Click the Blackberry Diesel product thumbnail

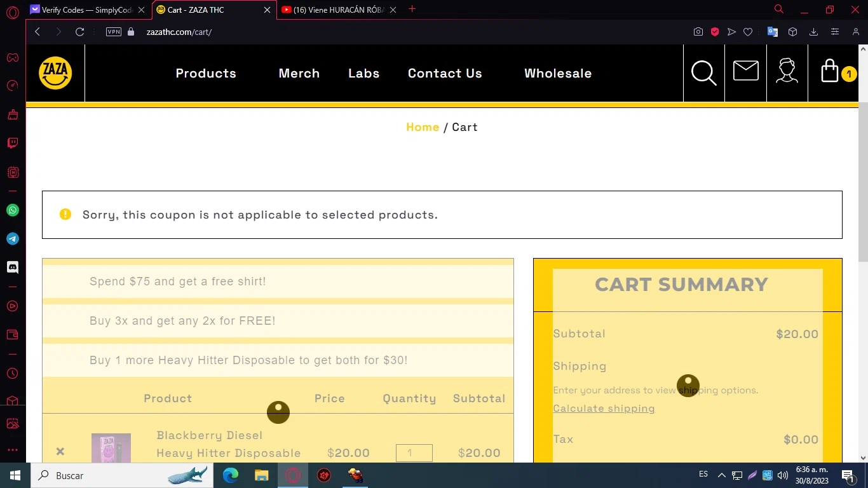pos(111,448)
